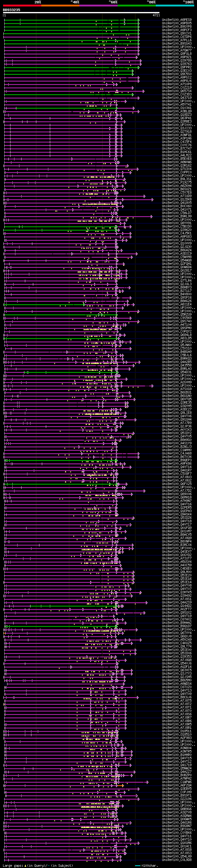Select the UniRef100_A6FZQ4 label
The image size is (197, 868).
[177, 785]
